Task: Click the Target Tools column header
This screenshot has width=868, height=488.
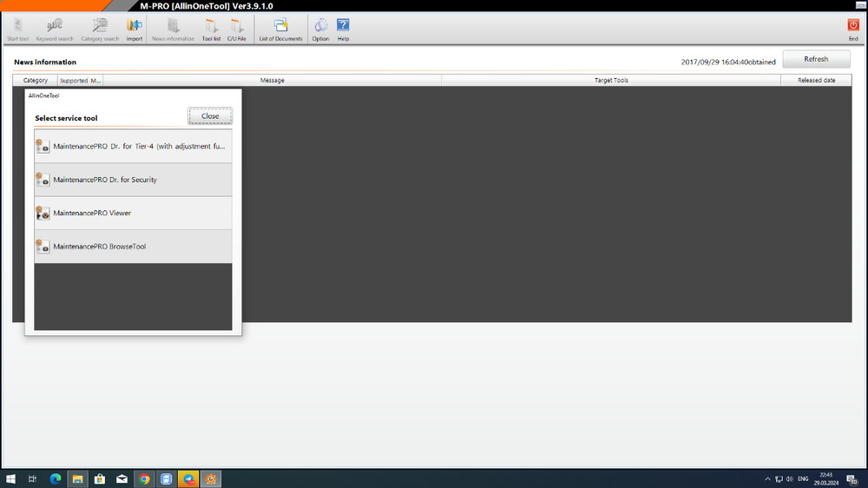Action: [x=611, y=81]
